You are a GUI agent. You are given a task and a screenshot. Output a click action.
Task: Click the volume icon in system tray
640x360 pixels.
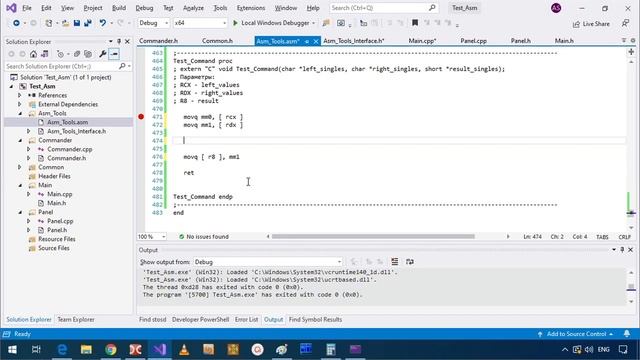click(589, 349)
